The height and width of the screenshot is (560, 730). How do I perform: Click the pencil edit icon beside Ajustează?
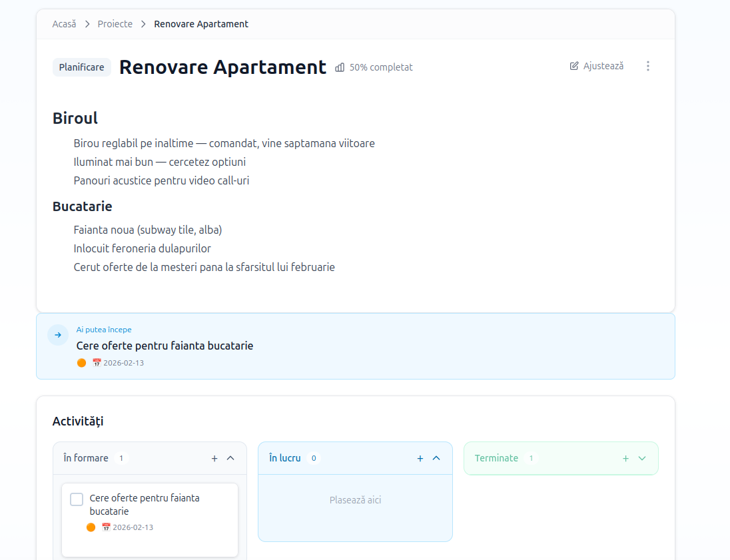tap(574, 66)
